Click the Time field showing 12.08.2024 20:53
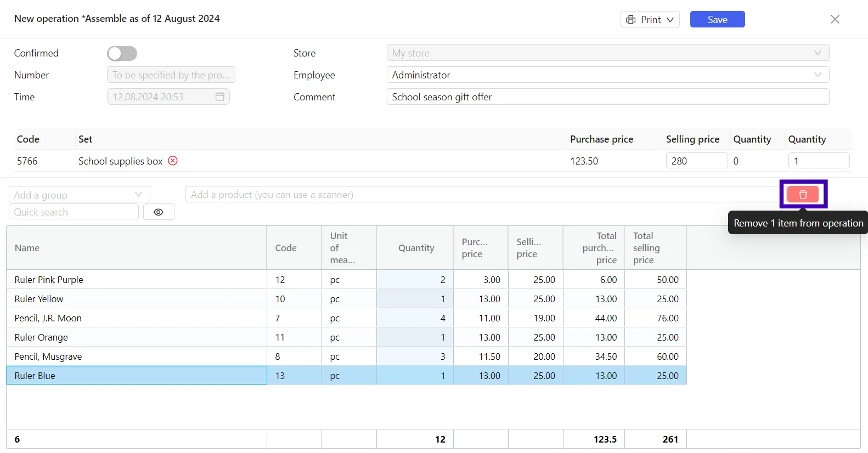 pyautogui.click(x=168, y=97)
